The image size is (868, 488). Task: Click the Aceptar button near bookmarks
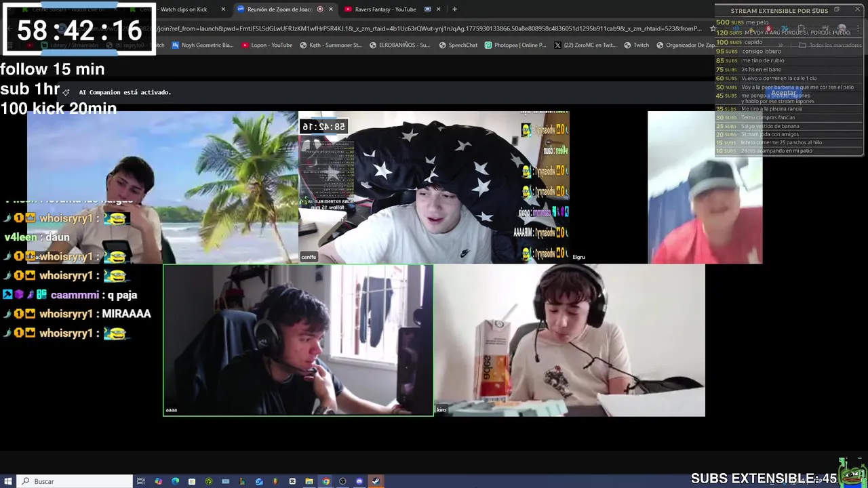tap(783, 93)
